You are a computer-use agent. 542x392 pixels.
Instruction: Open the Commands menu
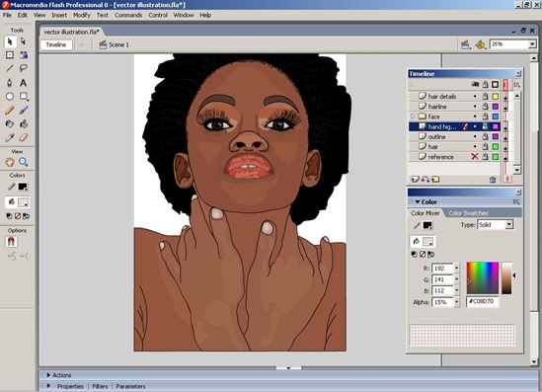pos(128,15)
